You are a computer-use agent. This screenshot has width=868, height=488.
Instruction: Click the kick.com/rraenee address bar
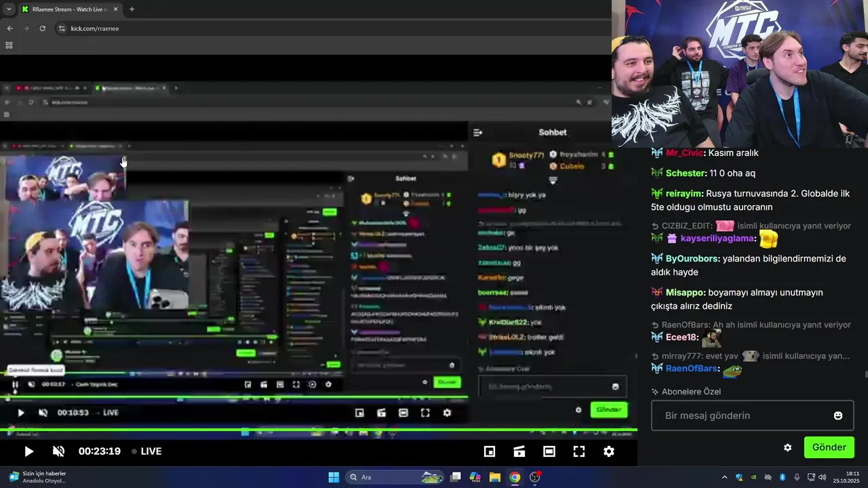(x=332, y=28)
